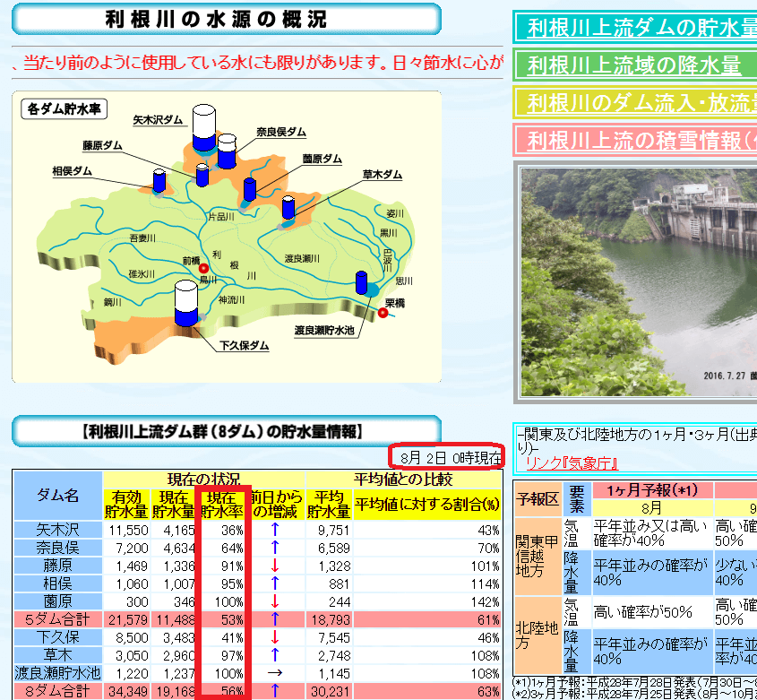Click the 北陸地方 forecast region cell
Image resolution: width=757 pixels, height=700 pixels.
pyautogui.click(x=538, y=635)
